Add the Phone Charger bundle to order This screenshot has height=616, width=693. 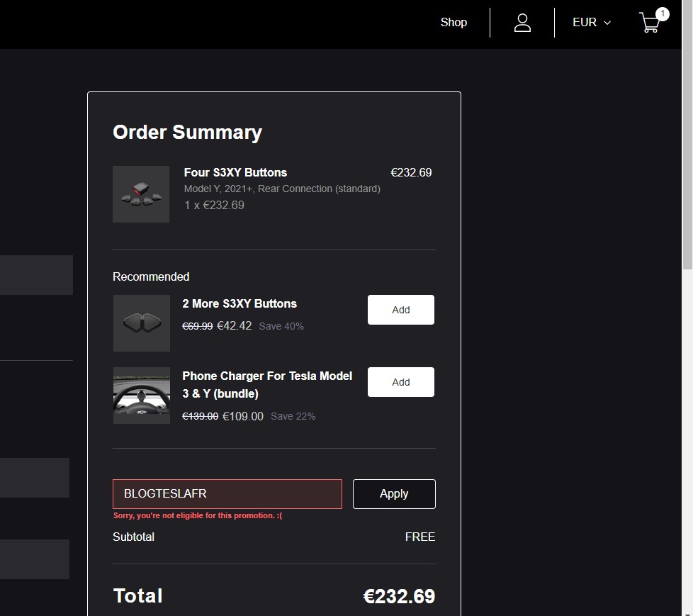pyautogui.click(x=400, y=381)
